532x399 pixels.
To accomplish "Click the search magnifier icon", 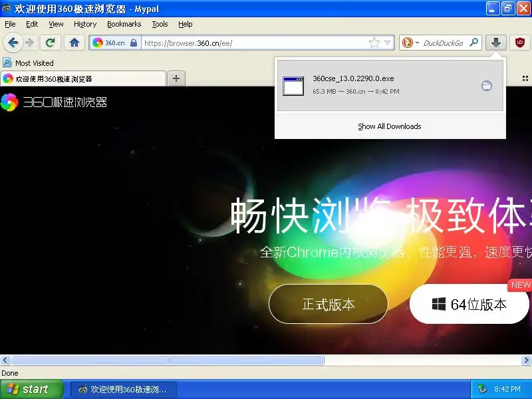I will (x=473, y=43).
